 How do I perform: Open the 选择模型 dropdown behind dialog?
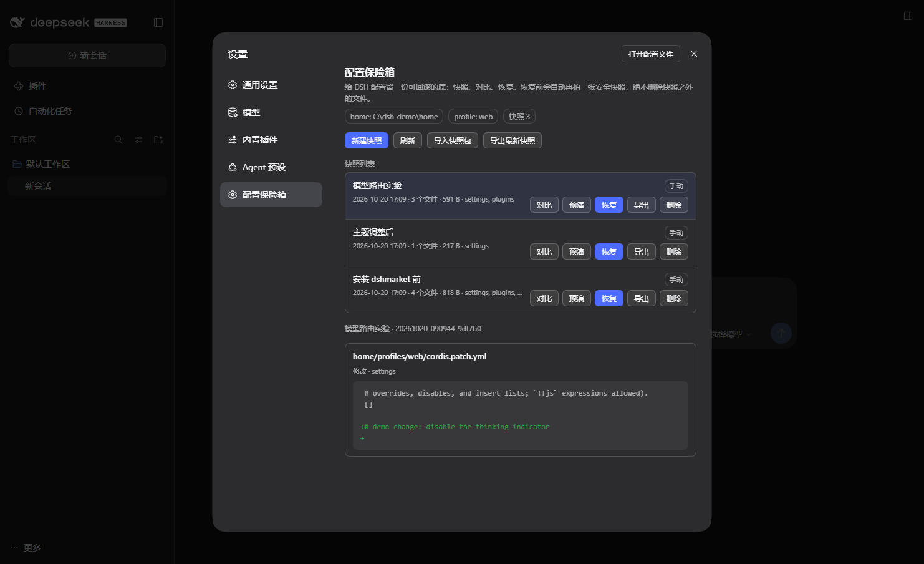[732, 334]
